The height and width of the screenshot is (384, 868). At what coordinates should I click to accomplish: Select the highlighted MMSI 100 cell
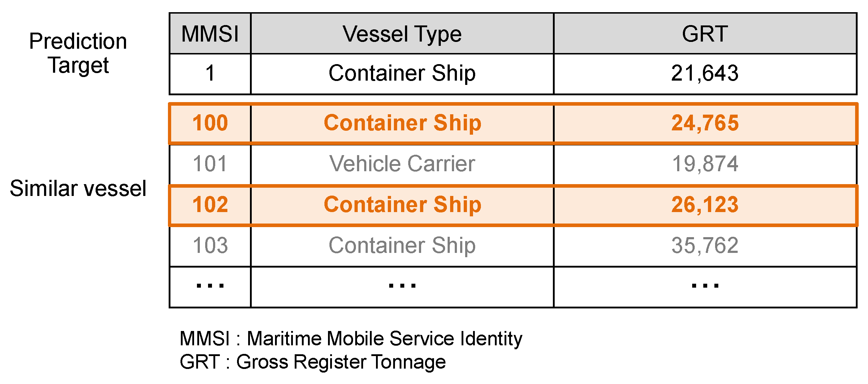pos(210,123)
